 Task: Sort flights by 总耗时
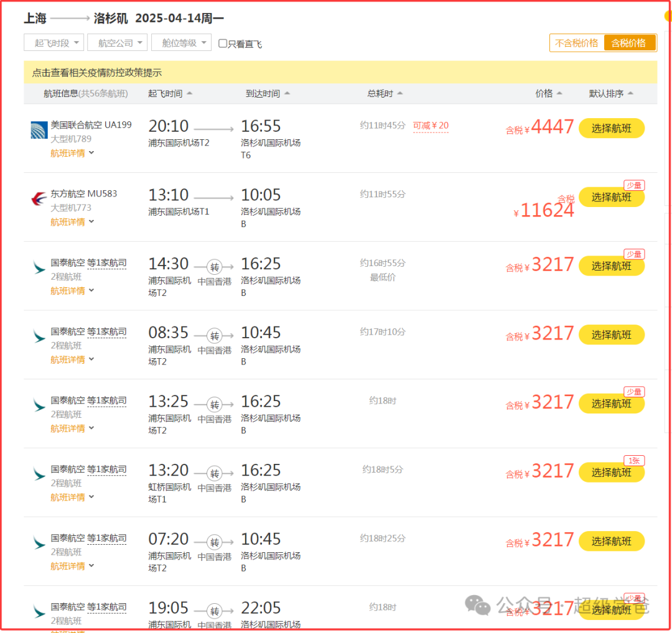[385, 93]
